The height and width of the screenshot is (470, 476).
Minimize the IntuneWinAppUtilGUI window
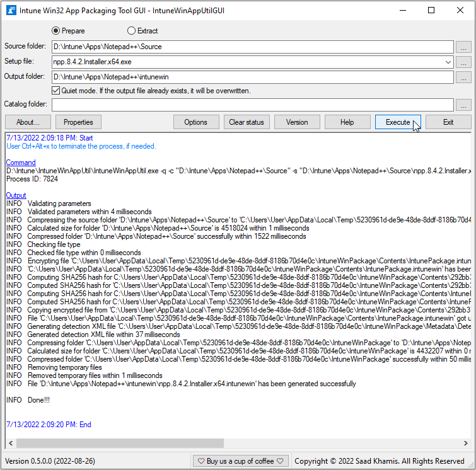pyautogui.click(x=403, y=10)
